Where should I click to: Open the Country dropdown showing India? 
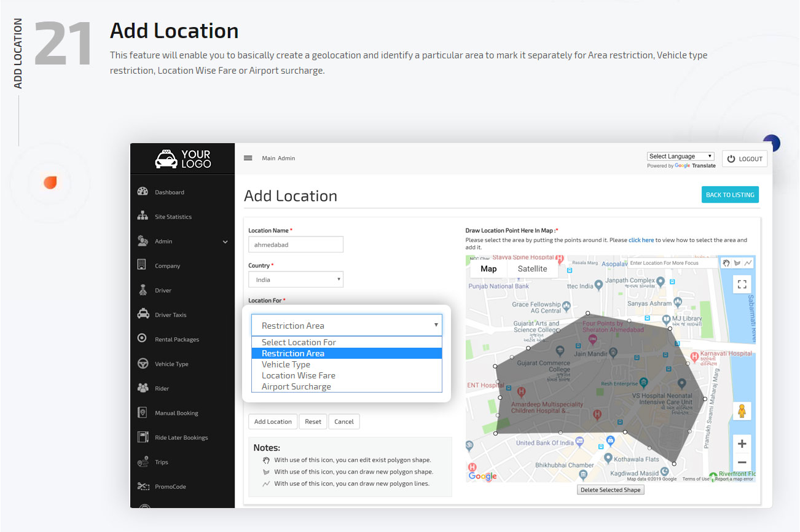coord(296,279)
